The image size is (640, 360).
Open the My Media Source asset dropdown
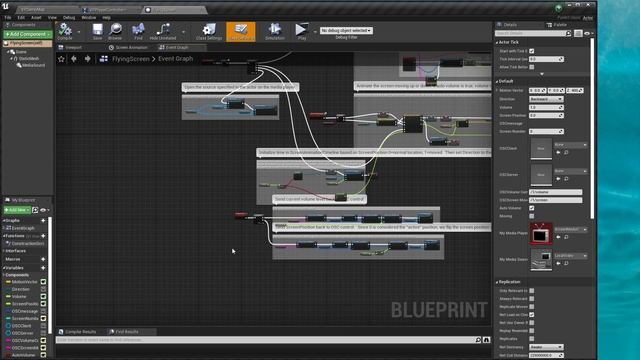click(571, 256)
